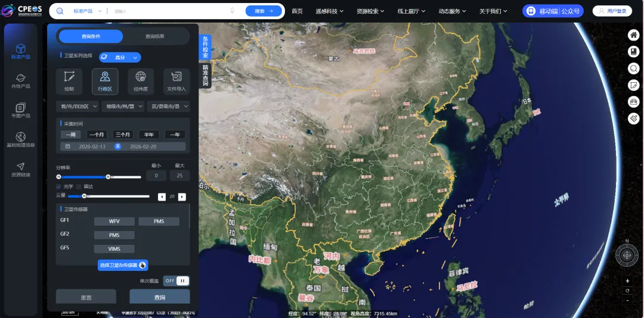Select the 条件检索 vertical tab
This screenshot has height=318, width=644.
click(x=205, y=48)
